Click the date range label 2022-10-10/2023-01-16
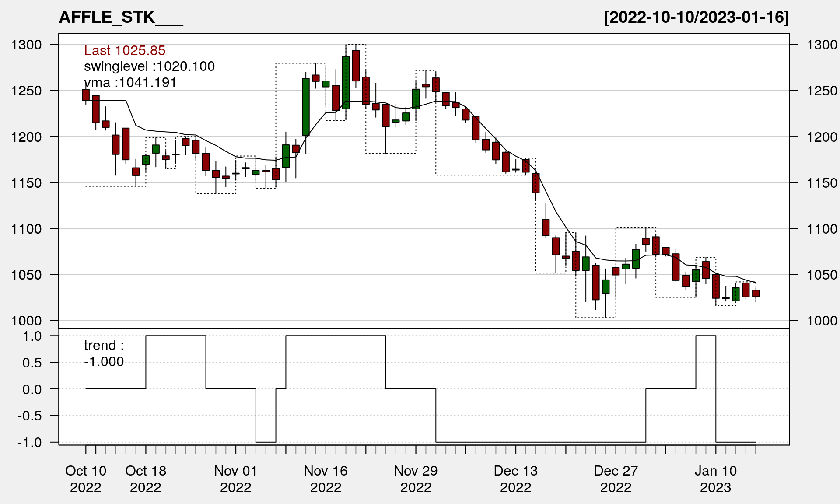This screenshot has width=840, height=504. coord(696,17)
